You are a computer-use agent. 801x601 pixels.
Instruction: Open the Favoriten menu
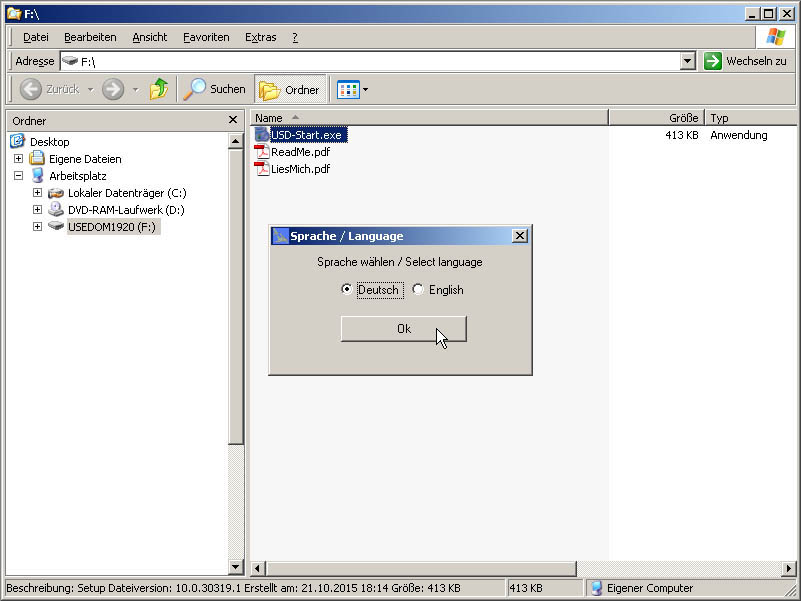[x=205, y=37]
